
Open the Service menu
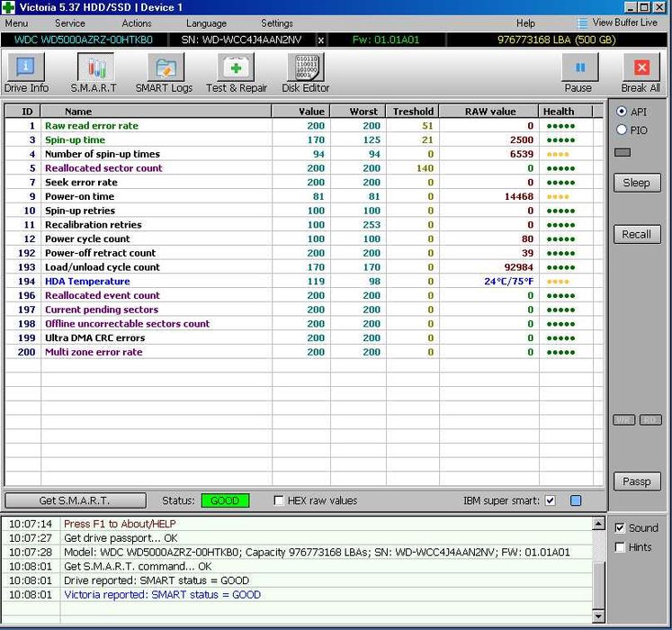tap(70, 23)
